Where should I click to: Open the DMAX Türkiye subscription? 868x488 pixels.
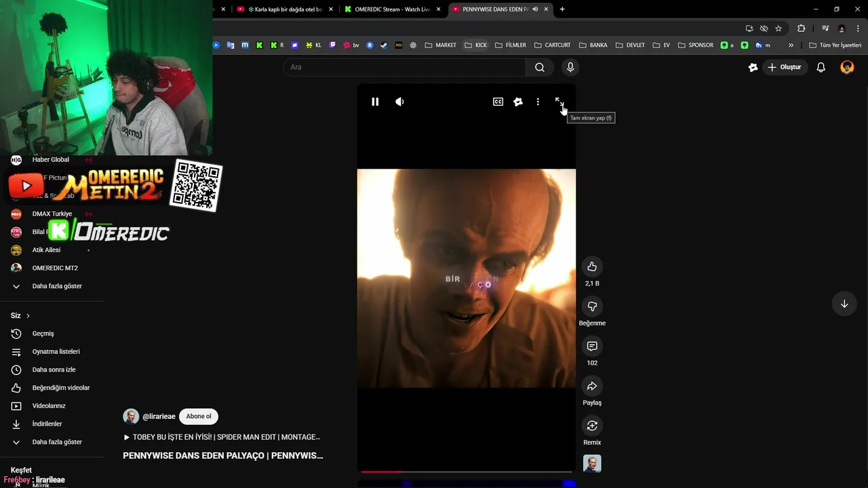pos(53,213)
